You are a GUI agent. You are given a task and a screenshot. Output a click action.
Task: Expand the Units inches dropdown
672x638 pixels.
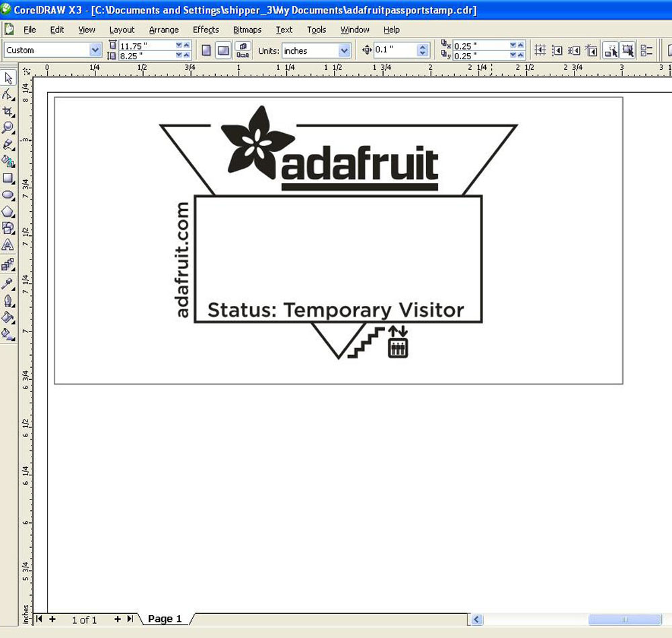(344, 50)
